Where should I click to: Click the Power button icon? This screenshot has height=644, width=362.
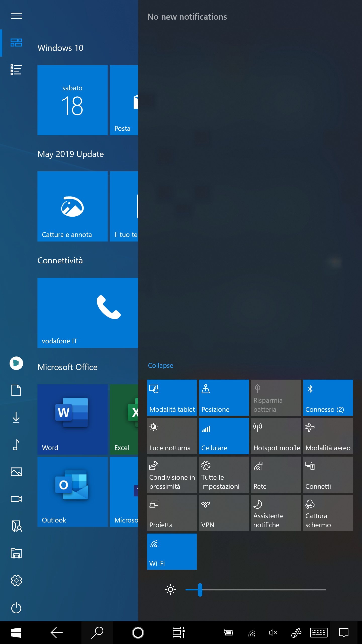(16, 608)
